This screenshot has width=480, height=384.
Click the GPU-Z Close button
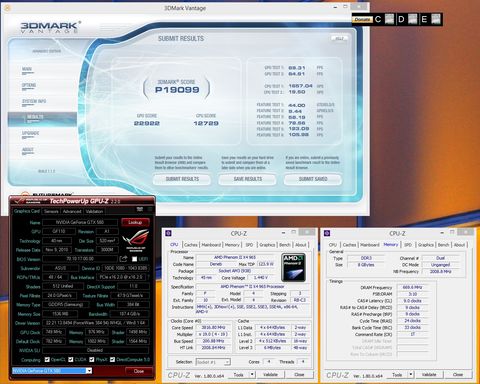click(x=139, y=371)
